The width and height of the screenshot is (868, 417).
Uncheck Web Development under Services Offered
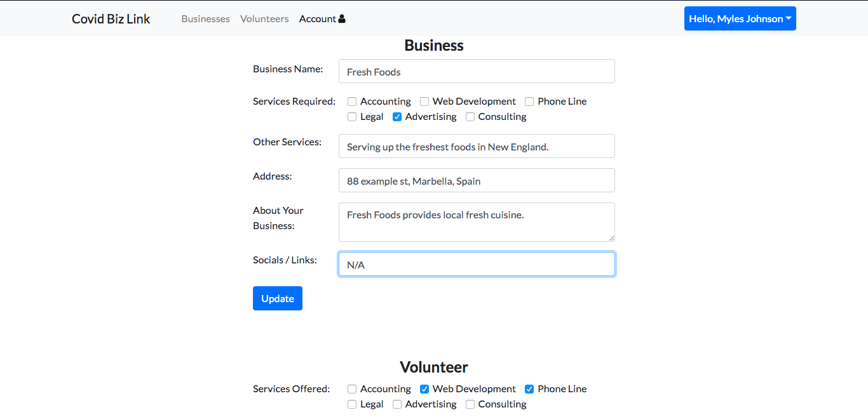[424, 389]
